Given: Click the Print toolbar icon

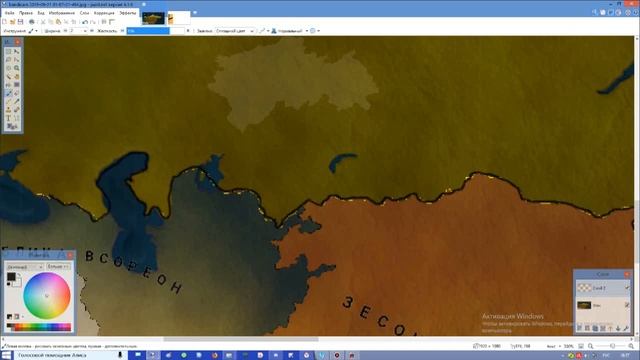Looking at the screenshot, I should pyautogui.click(x=31, y=22).
